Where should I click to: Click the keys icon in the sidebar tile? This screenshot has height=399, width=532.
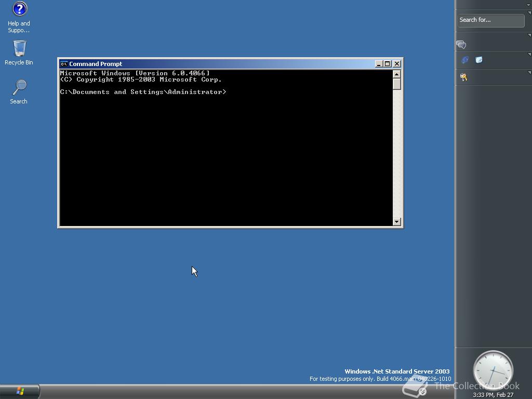tap(464, 77)
